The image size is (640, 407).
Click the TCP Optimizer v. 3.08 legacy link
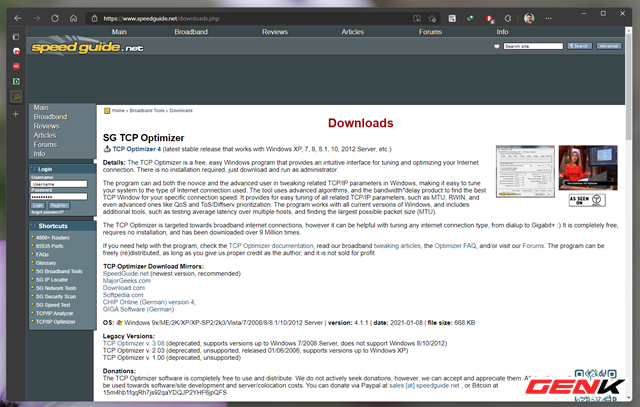click(133, 343)
